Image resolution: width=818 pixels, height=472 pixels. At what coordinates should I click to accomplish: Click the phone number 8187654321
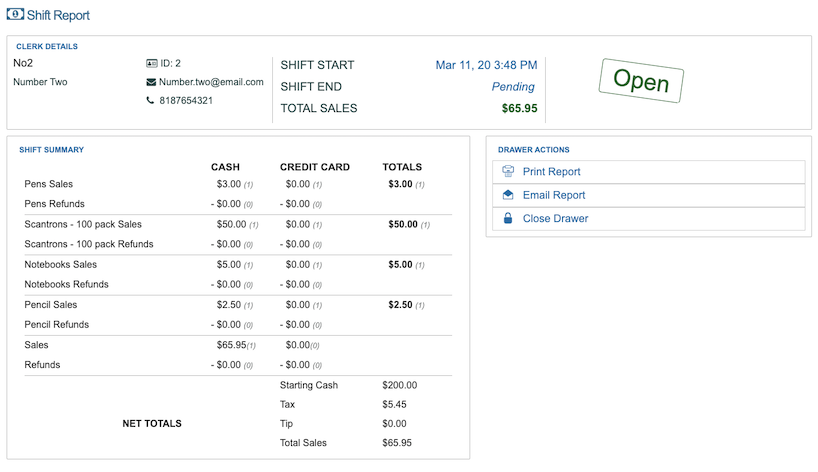click(x=186, y=101)
